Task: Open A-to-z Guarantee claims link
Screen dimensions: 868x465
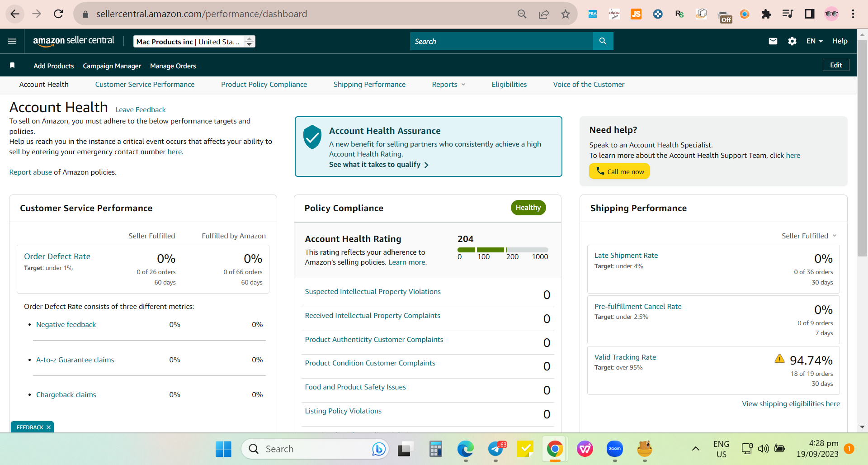Action: point(75,360)
